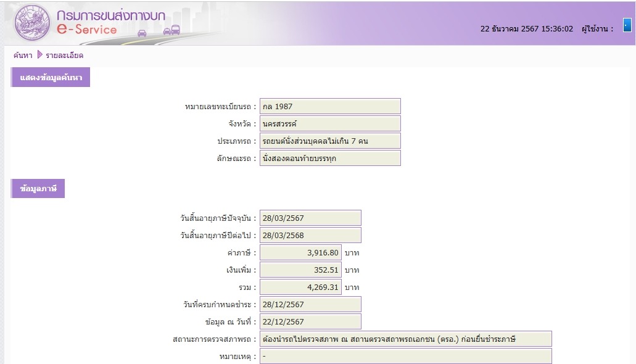Click the หมายเลขทะเบียนรถ label
Image resolution: width=636 pixels, height=364 pixels.
click(220, 107)
